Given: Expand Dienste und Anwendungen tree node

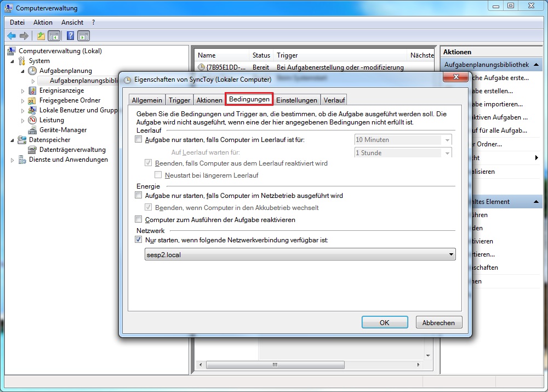Looking at the screenshot, I should pos(13,160).
